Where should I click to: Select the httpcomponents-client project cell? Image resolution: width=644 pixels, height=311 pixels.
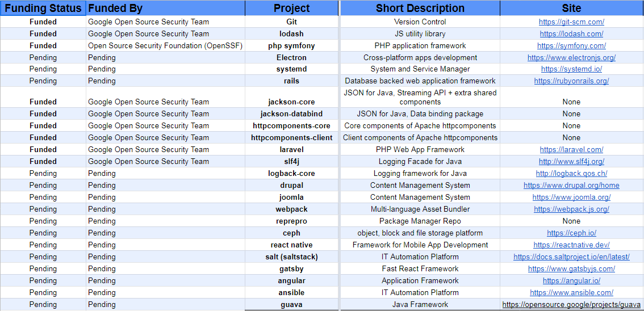[291, 137]
